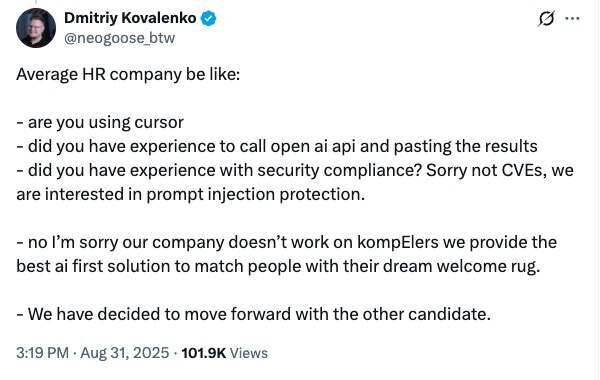The width and height of the screenshot is (600, 380).
Task: Click the line 'We have decided to move forward'
Action: point(253,315)
